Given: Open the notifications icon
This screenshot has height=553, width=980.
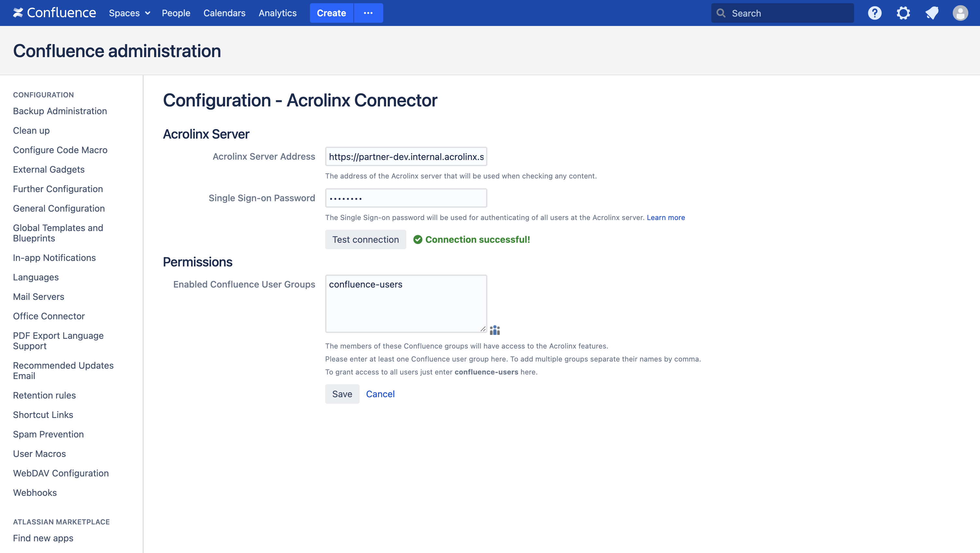Looking at the screenshot, I should click(932, 13).
